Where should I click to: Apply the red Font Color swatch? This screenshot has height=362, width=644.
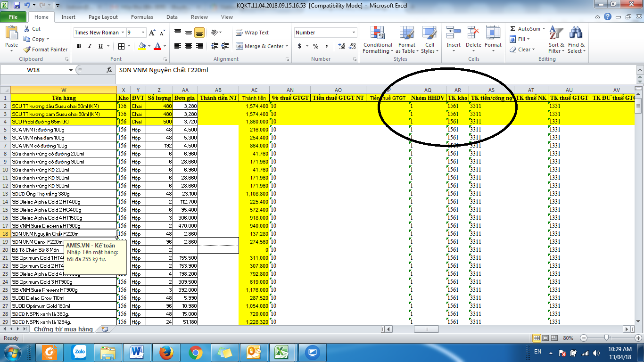tap(157, 46)
